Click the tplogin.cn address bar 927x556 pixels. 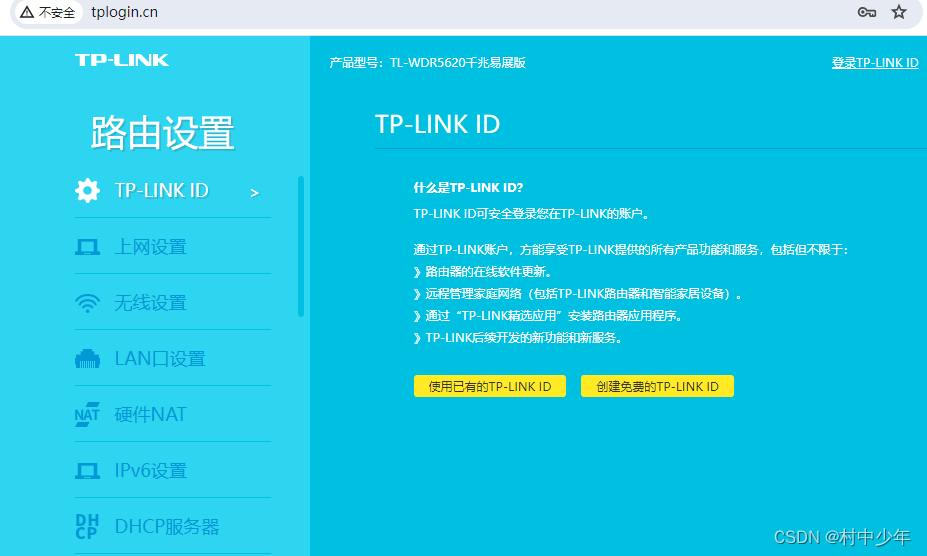[467, 12]
